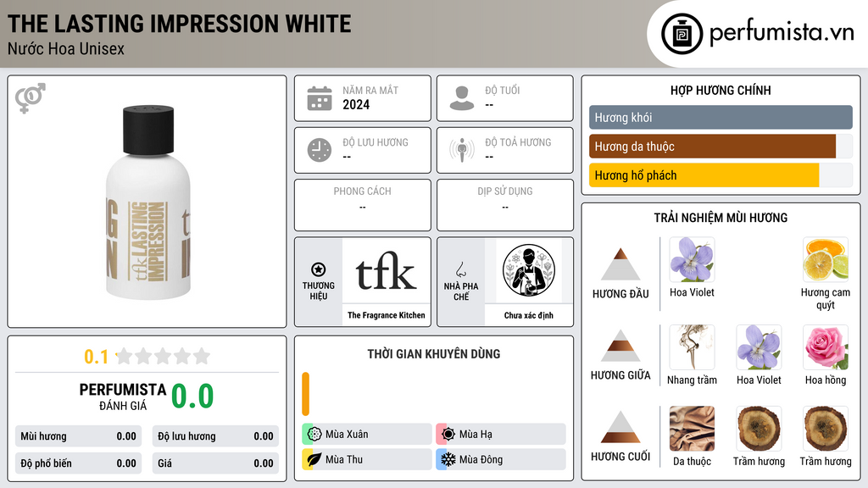Image resolution: width=868 pixels, height=488 pixels.
Task: Select the Da thuộc note image
Action: [692, 429]
